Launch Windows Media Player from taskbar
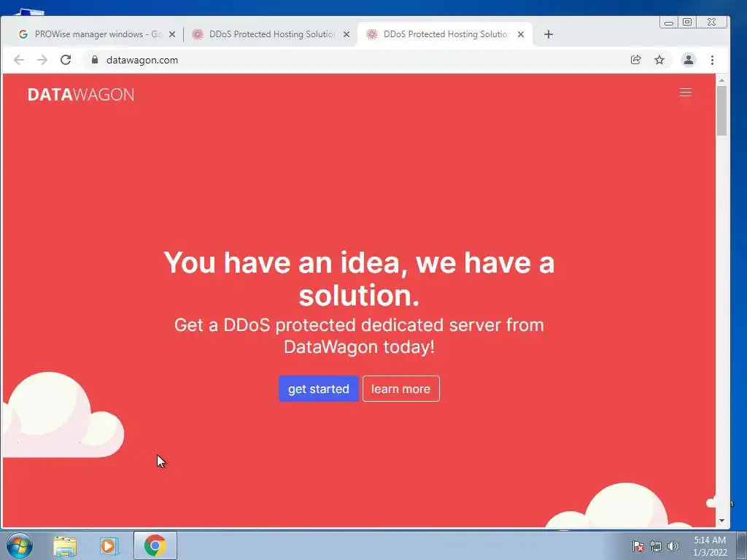The width and height of the screenshot is (747, 560). point(109,546)
